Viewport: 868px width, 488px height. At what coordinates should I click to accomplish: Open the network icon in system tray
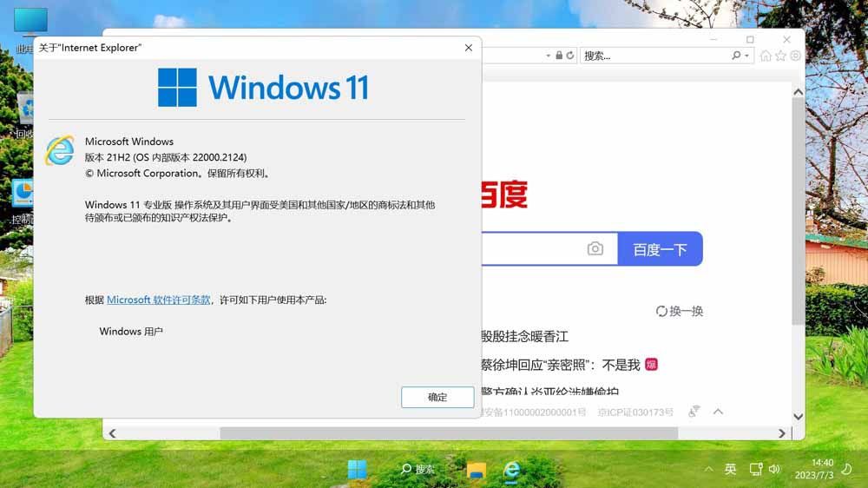(x=756, y=469)
